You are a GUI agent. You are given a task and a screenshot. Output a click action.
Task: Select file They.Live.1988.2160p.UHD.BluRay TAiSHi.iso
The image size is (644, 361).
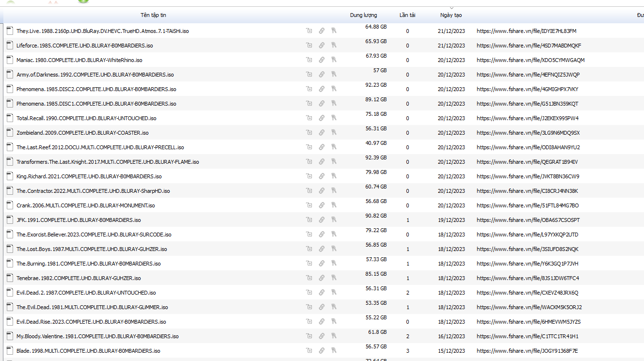coord(103,31)
